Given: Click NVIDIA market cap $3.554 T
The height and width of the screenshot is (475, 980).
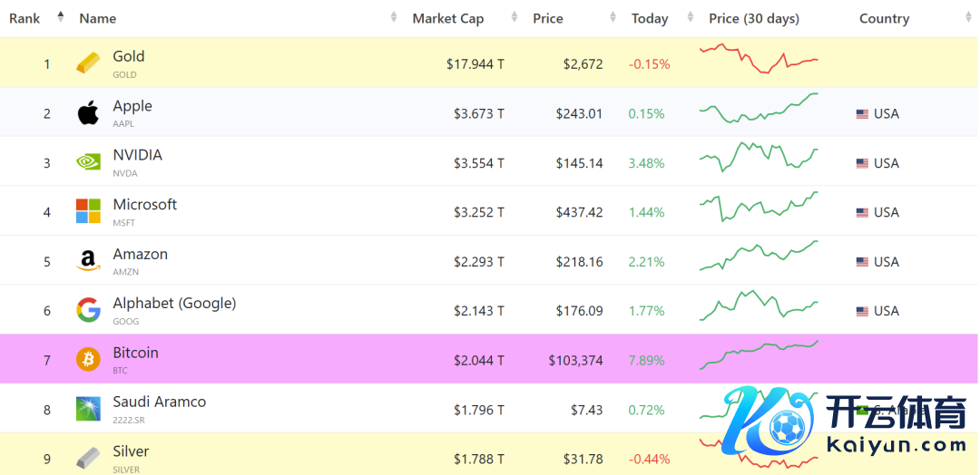Looking at the screenshot, I should click(479, 163).
